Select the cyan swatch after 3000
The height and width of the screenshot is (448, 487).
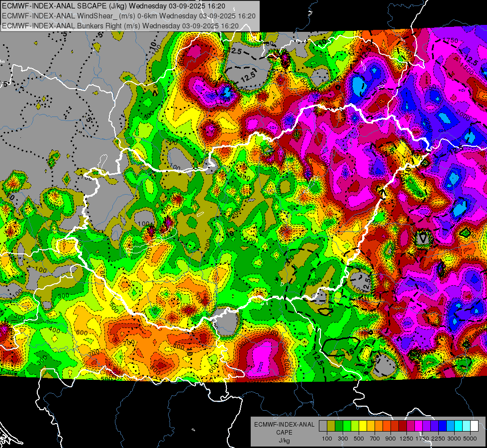459,426
